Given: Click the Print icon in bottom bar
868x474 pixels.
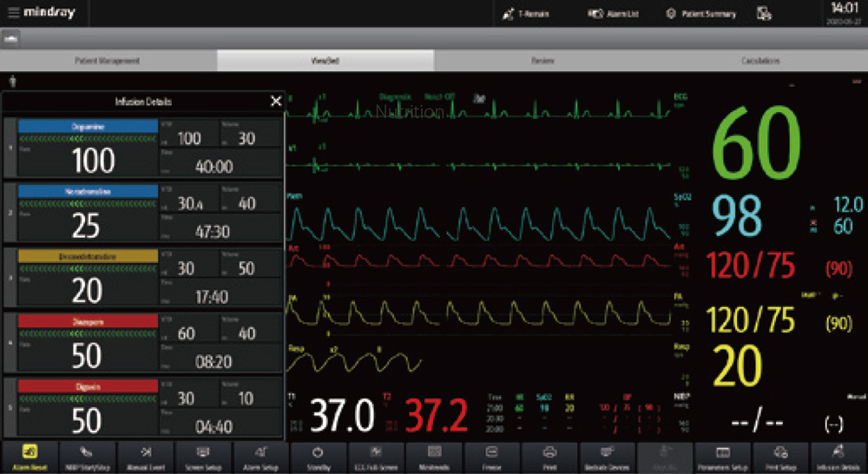Looking at the screenshot, I should [x=549, y=456].
